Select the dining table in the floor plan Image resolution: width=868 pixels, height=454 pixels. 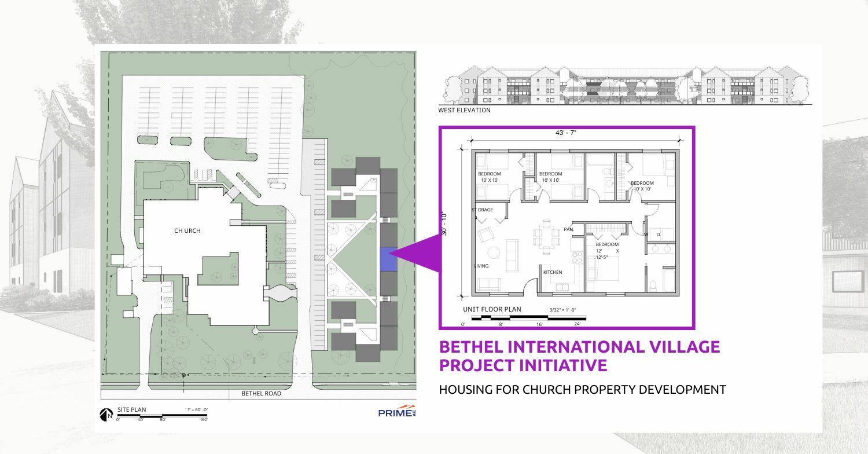[546, 239]
